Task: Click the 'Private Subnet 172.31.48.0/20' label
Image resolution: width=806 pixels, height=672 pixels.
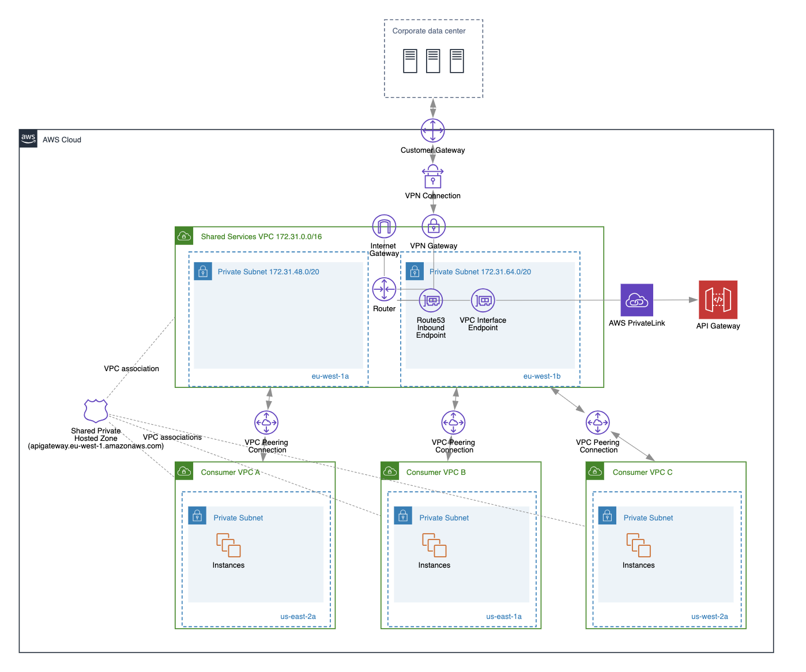Action: (268, 271)
